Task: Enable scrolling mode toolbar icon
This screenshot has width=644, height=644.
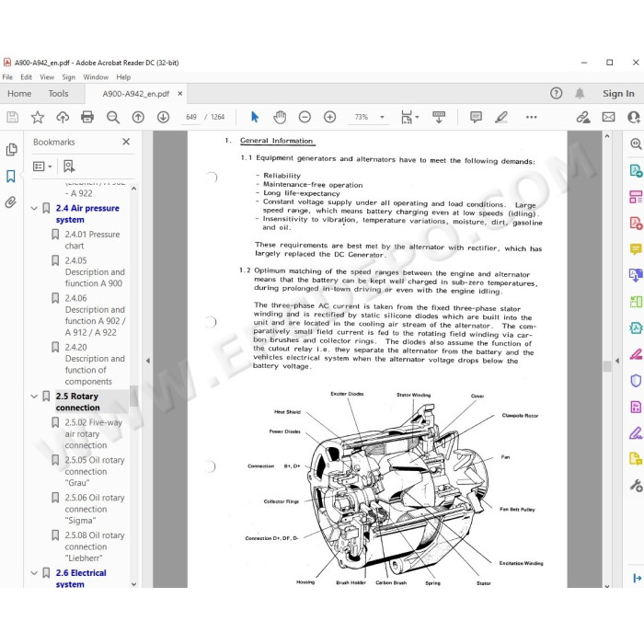Action: (439, 117)
